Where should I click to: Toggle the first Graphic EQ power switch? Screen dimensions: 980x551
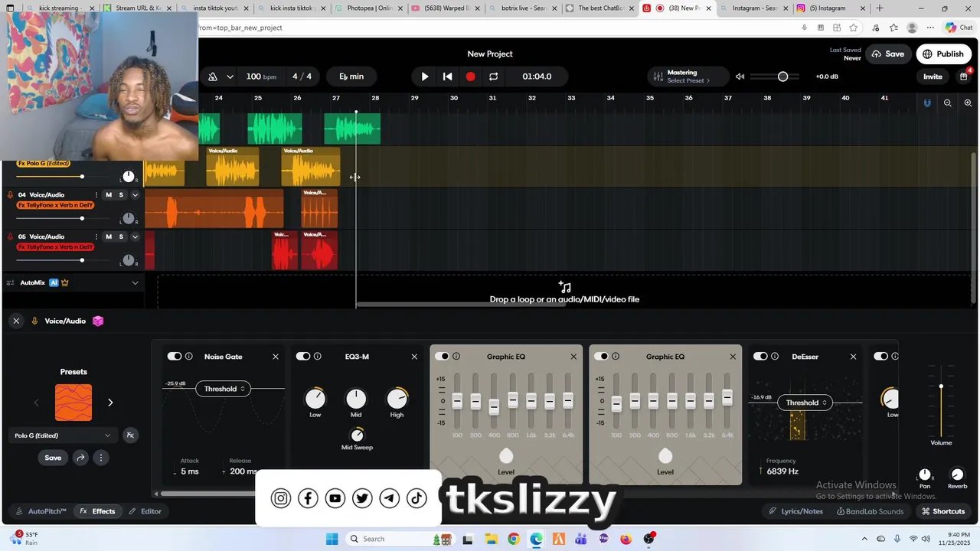click(442, 357)
